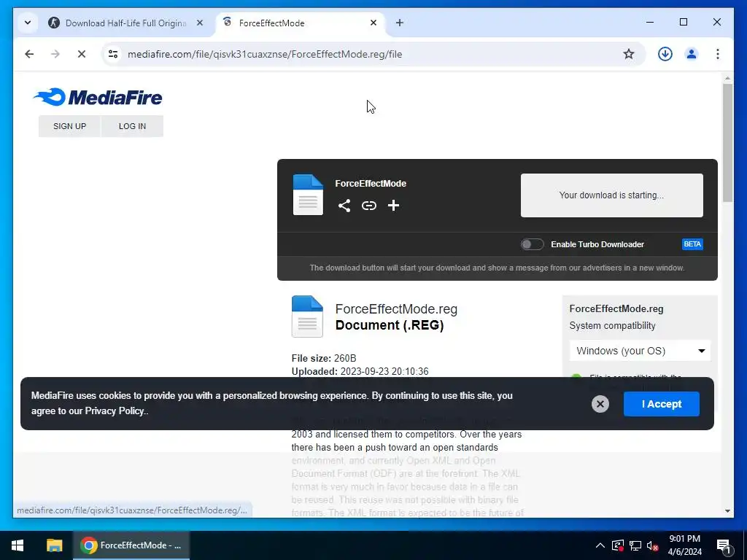The image size is (747, 560).
Task: Open the Chrome profile icon
Action: pyautogui.click(x=692, y=54)
